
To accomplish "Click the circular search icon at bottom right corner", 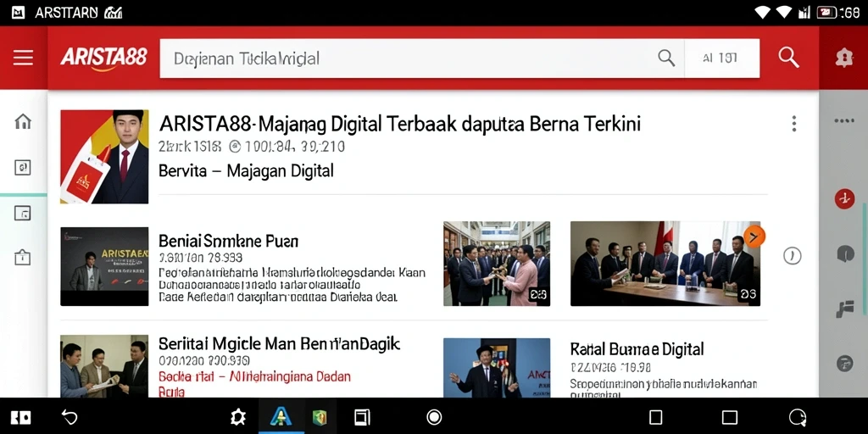I will (x=798, y=417).
